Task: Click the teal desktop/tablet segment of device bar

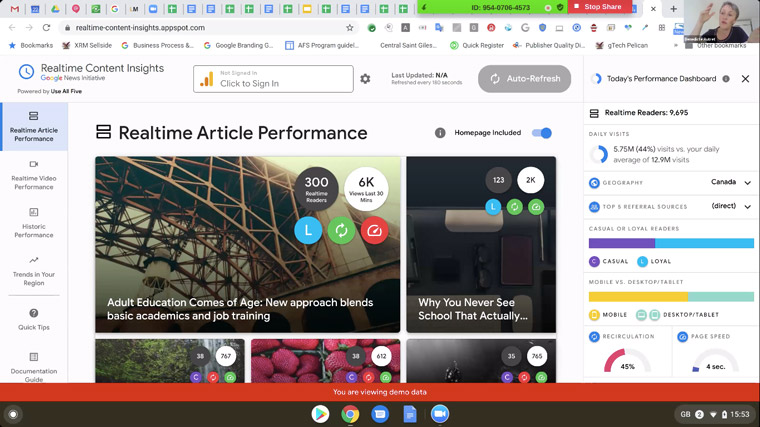Action: tap(721, 297)
